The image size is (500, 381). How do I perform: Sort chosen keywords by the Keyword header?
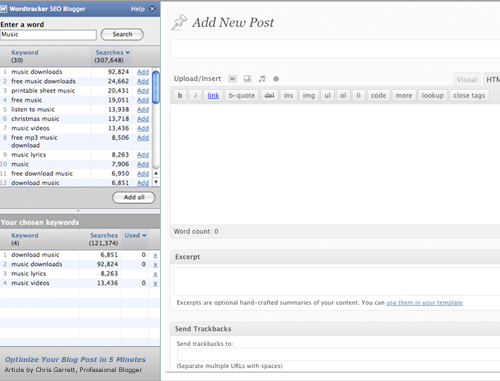pyautogui.click(x=25, y=236)
